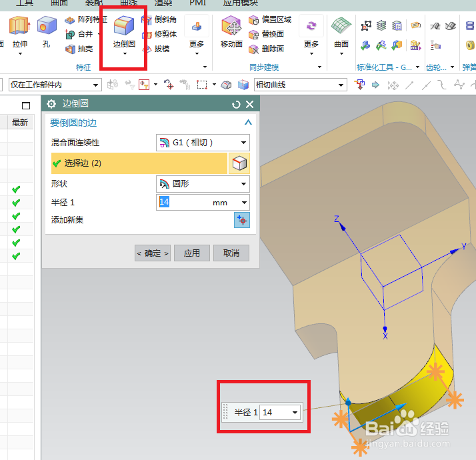Open the 应用模块 ribbon tab
The height and width of the screenshot is (460, 476).
click(x=240, y=3)
